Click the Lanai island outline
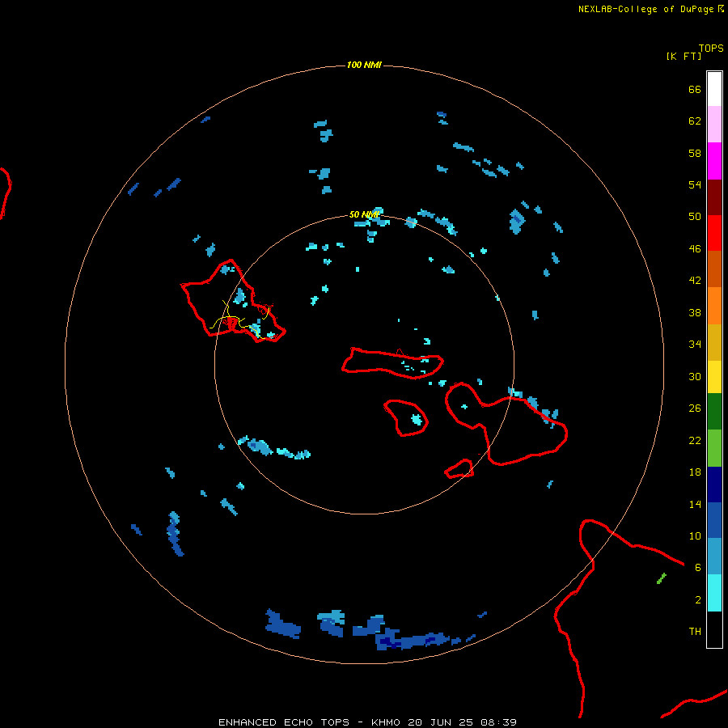This screenshot has width=728, height=728. (x=406, y=418)
